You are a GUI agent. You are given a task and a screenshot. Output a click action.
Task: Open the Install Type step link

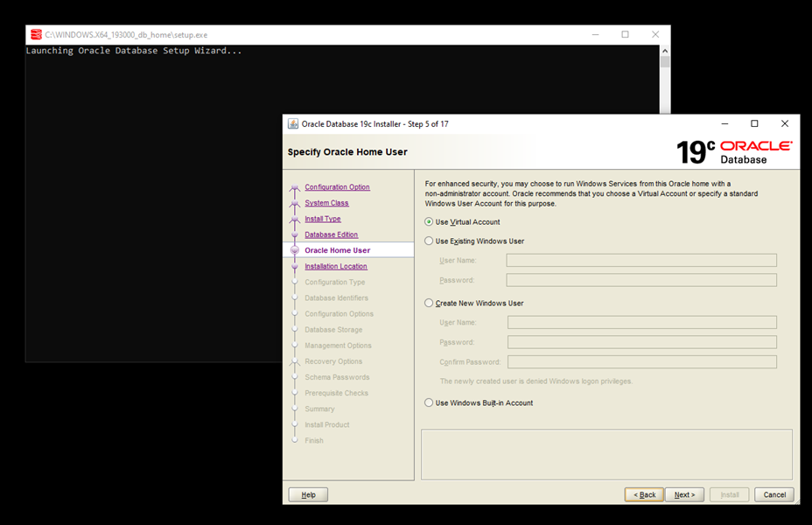tap(323, 219)
